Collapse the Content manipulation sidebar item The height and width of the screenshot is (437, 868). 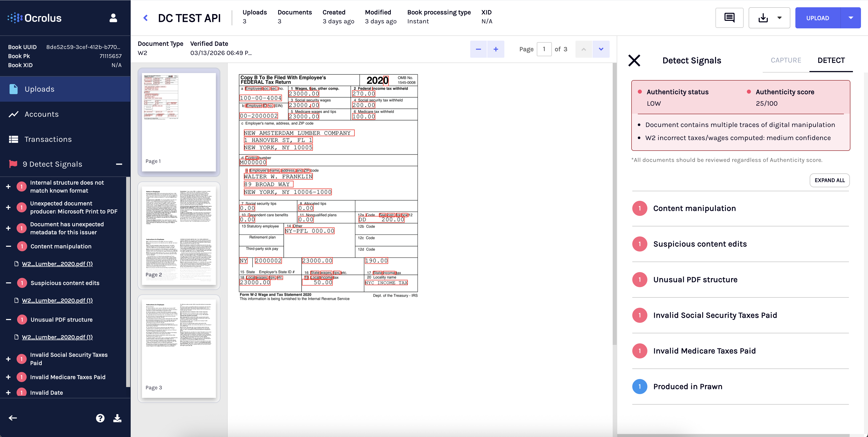tap(9, 246)
